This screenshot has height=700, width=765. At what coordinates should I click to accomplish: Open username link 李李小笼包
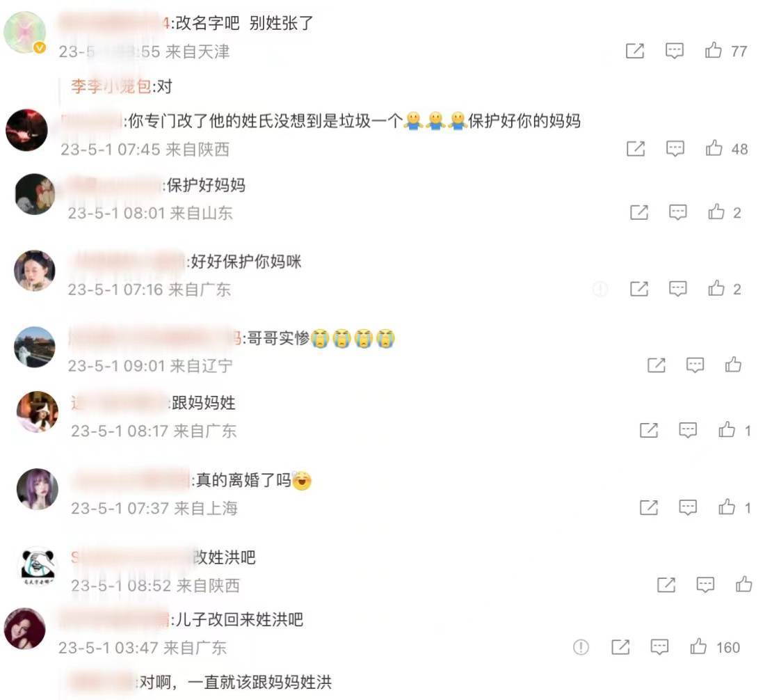pyautogui.click(x=111, y=86)
